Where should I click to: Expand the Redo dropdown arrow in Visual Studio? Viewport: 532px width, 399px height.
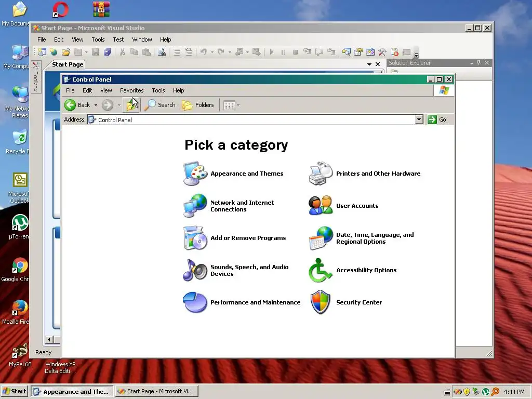[230, 52]
